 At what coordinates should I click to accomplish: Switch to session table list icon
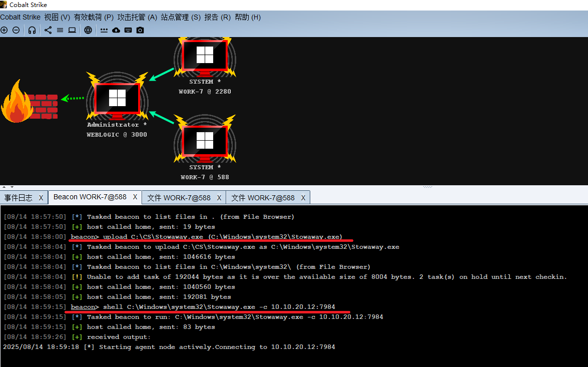point(60,30)
